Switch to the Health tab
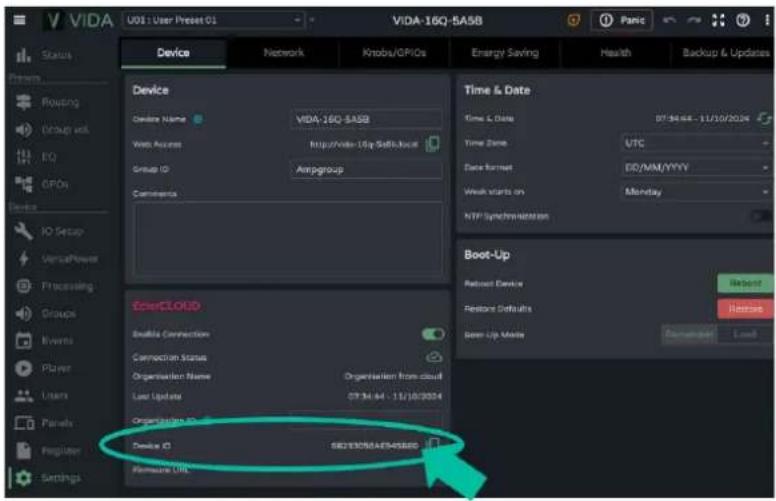This screenshot has height=501, width=776. 615,53
